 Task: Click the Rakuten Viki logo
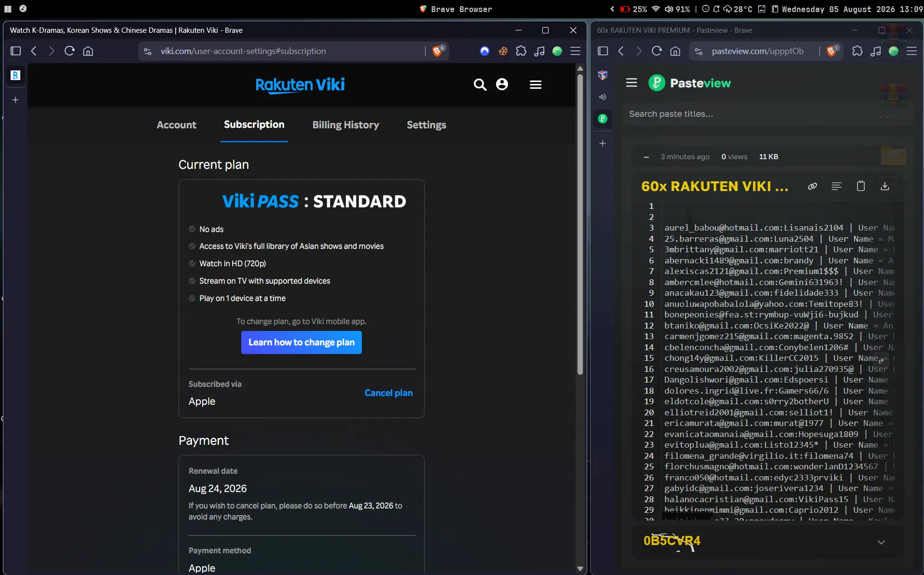pyautogui.click(x=300, y=85)
